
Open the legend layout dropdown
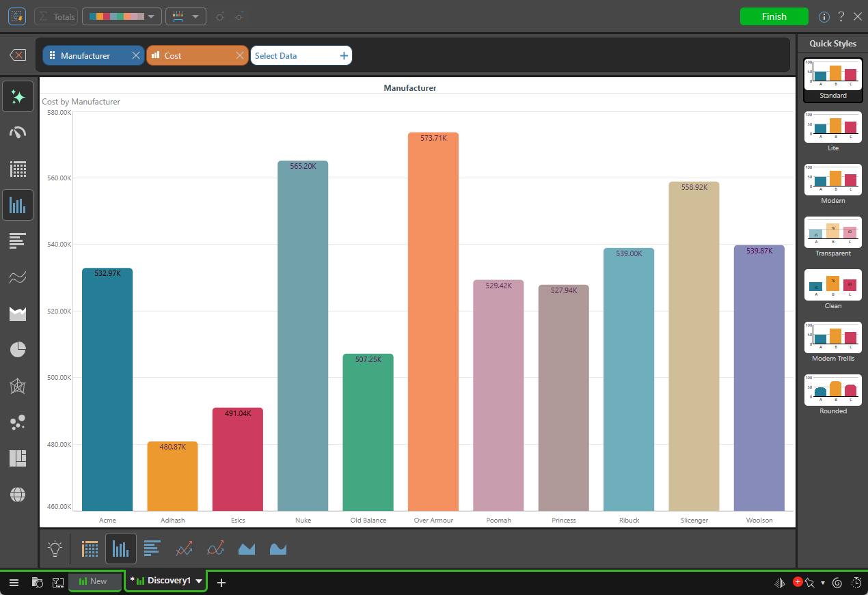(x=186, y=16)
